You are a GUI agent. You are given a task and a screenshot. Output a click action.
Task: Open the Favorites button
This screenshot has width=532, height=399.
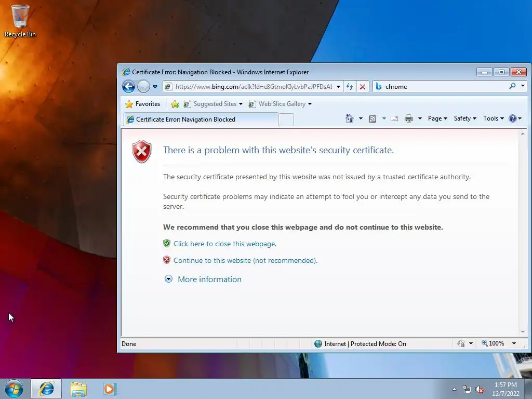click(x=143, y=104)
